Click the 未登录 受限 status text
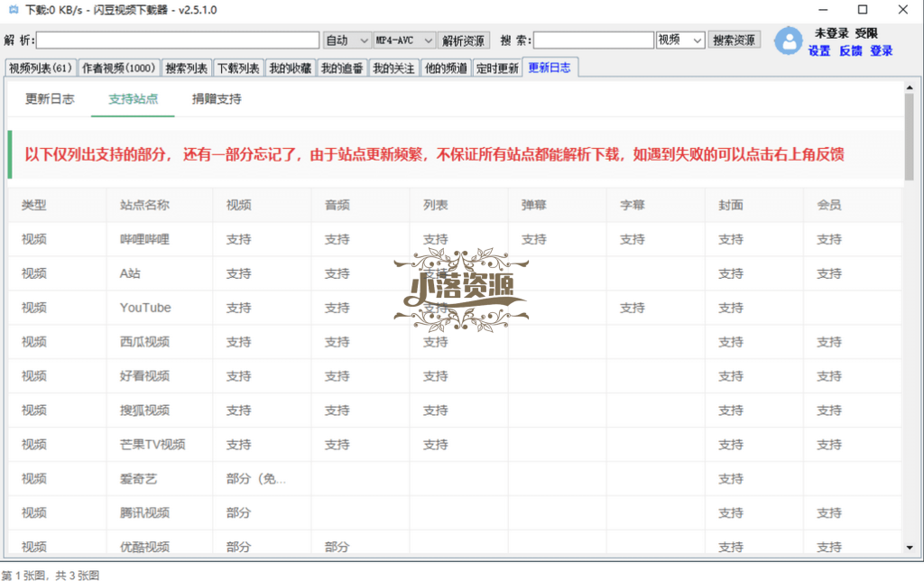Viewport: 924px width, 581px height. click(x=846, y=33)
